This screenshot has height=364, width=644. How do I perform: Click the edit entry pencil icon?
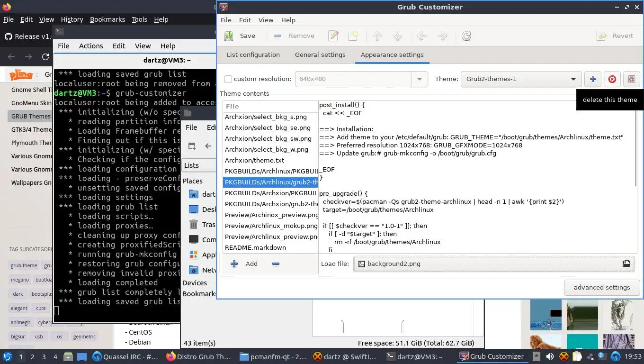(333, 36)
